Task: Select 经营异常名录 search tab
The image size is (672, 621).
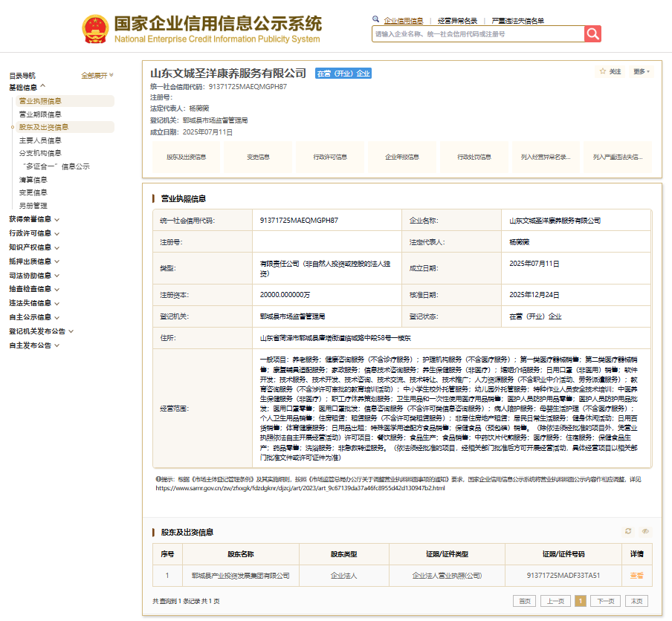Action: [x=457, y=21]
